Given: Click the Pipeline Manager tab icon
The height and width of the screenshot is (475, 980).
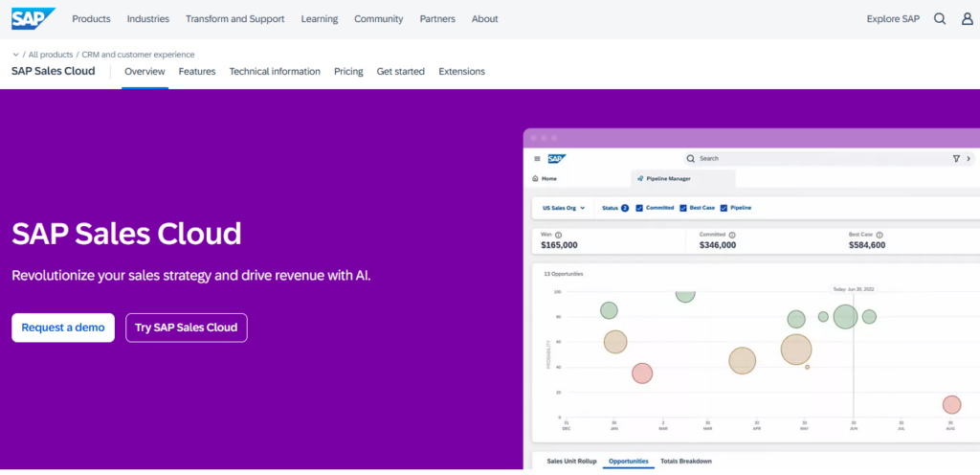Looking at the screenshot, I should (640, 178).
